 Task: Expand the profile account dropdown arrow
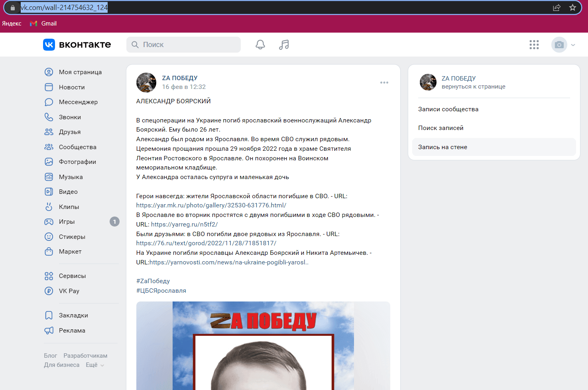click(573, 45)
